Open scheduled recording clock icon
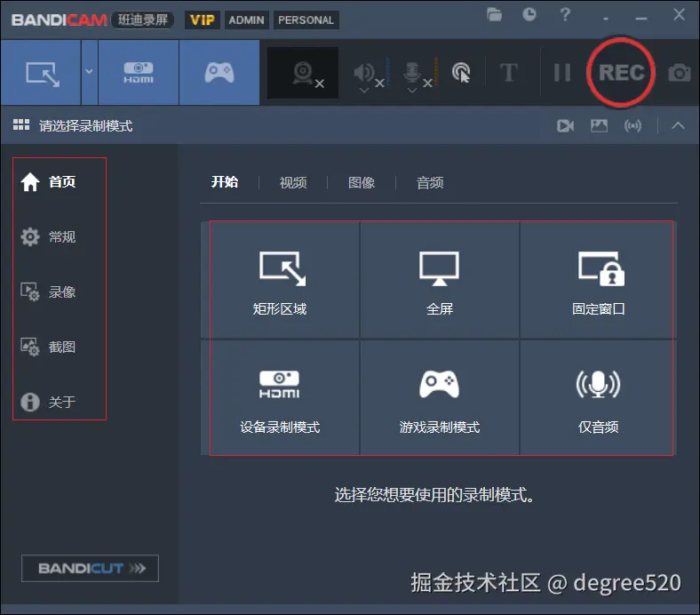Viewport: 700px width, 615px height. tap(529, 15)
